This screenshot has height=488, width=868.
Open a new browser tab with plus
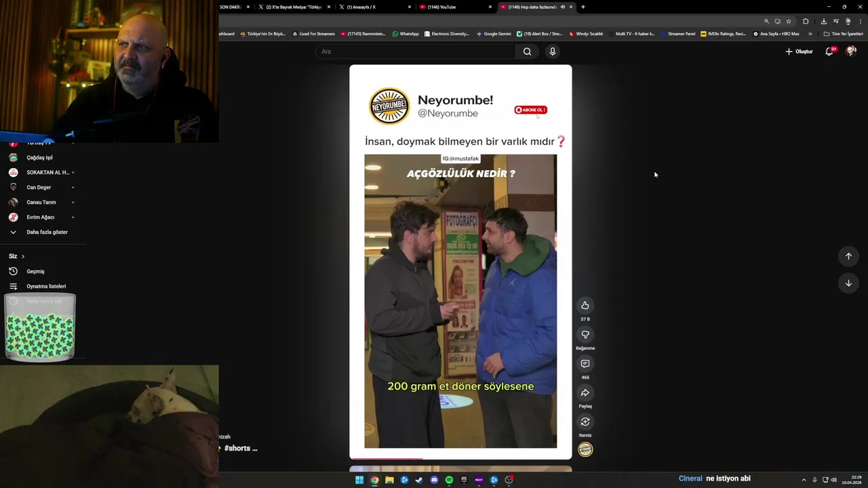[583, 7]
